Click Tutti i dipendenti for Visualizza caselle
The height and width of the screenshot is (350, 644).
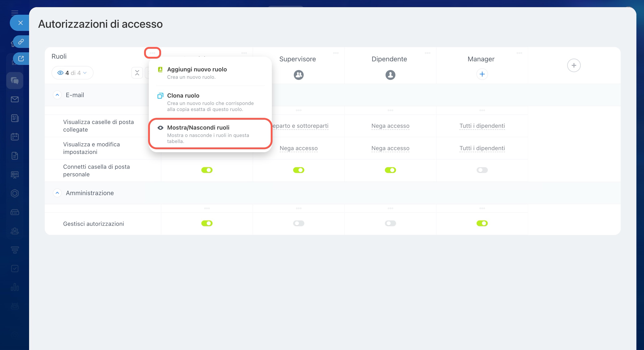(x=482, y=126)
